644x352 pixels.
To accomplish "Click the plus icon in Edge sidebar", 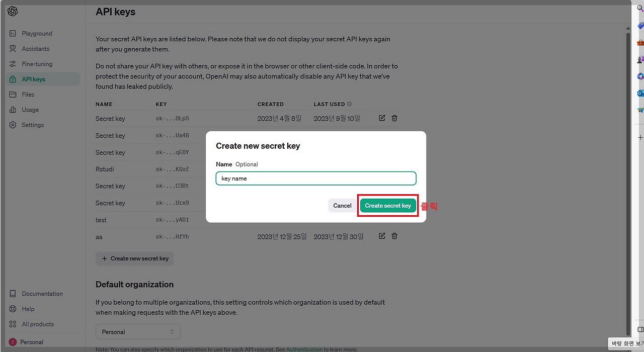I will pyautogui.click(x=640, y=137).
